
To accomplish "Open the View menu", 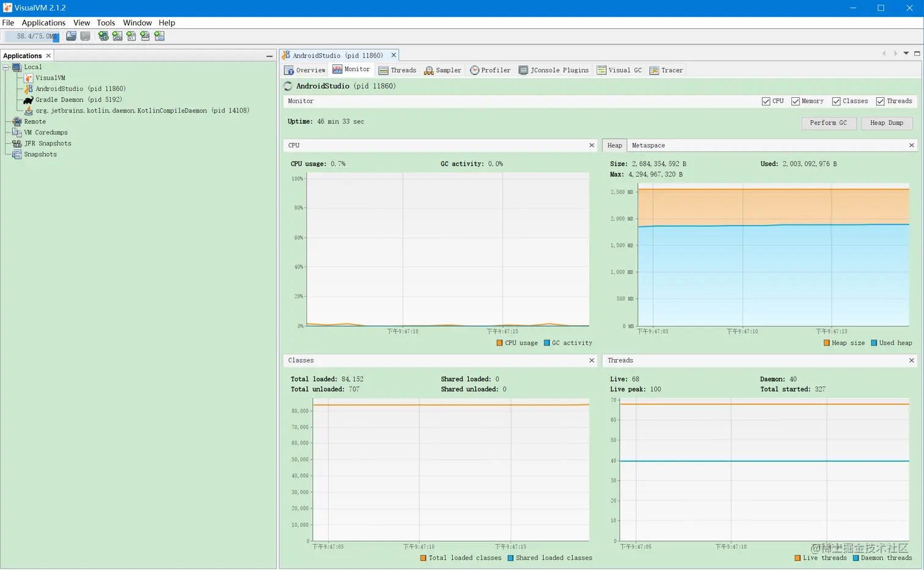I will point(82,23).
